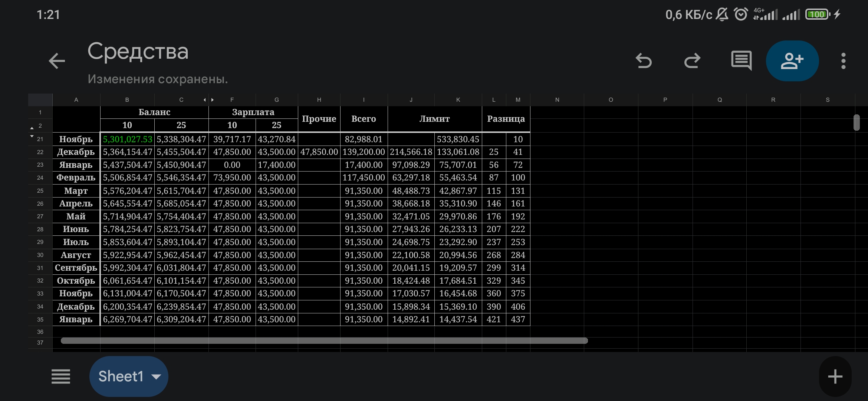Open the comments panel
Screen dimensions: 868x401
(741, 61)
